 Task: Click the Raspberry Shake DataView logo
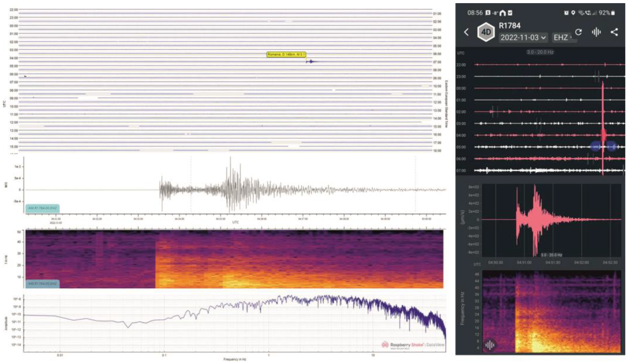[413, 345]
